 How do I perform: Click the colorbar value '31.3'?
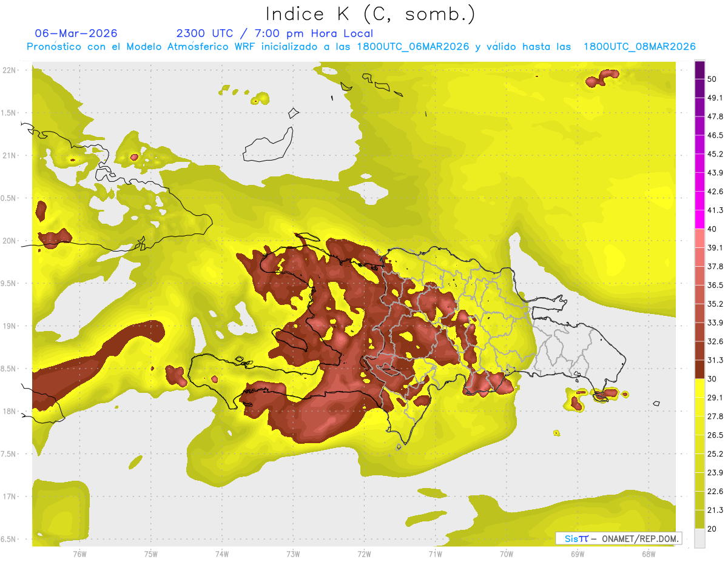click(715, 360)
